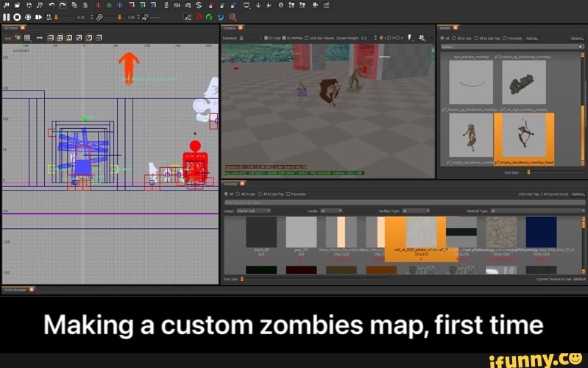The width and height of the screenshot is (588, 368).
Task: Open Options menu in Textures panel
Action: (x=578, y=194)
